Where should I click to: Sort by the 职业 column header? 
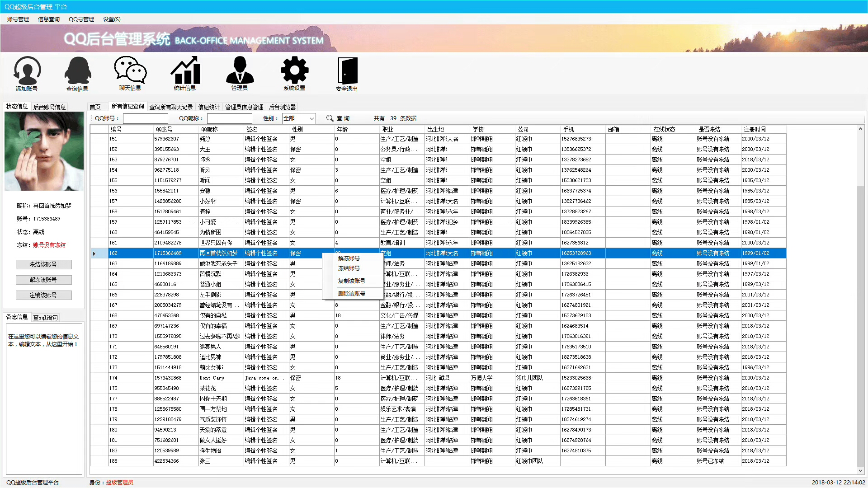(402, 129)
